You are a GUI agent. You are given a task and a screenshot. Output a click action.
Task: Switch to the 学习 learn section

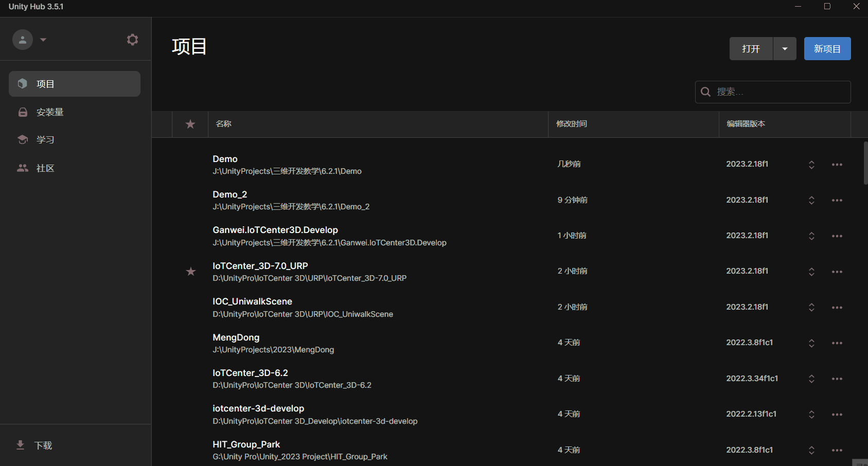coord(45,140)
